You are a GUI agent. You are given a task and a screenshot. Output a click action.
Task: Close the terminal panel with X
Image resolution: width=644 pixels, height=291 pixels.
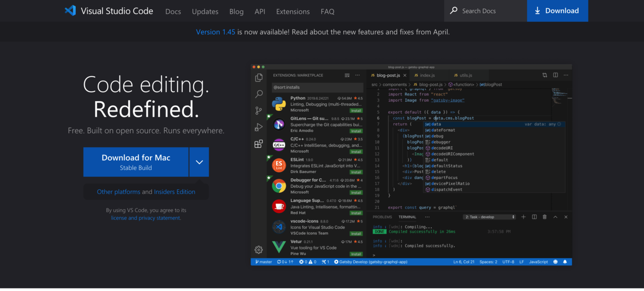click(x=566, y=217)
